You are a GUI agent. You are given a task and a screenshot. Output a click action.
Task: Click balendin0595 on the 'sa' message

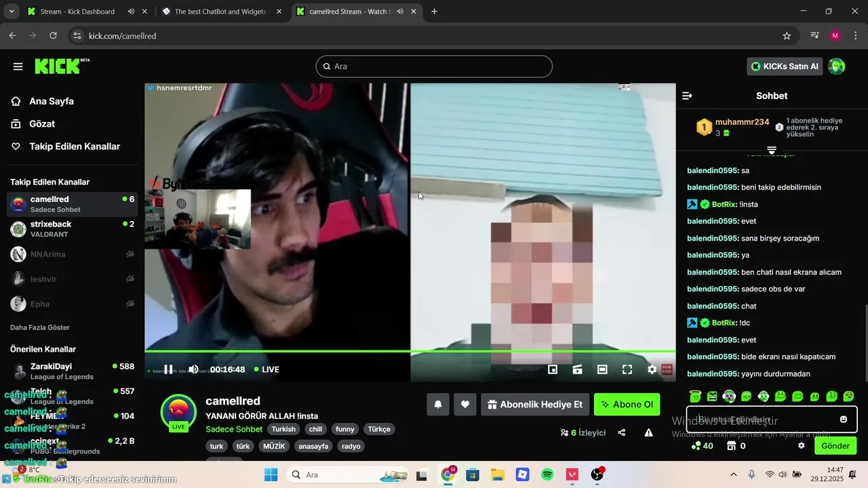[712, 171]
